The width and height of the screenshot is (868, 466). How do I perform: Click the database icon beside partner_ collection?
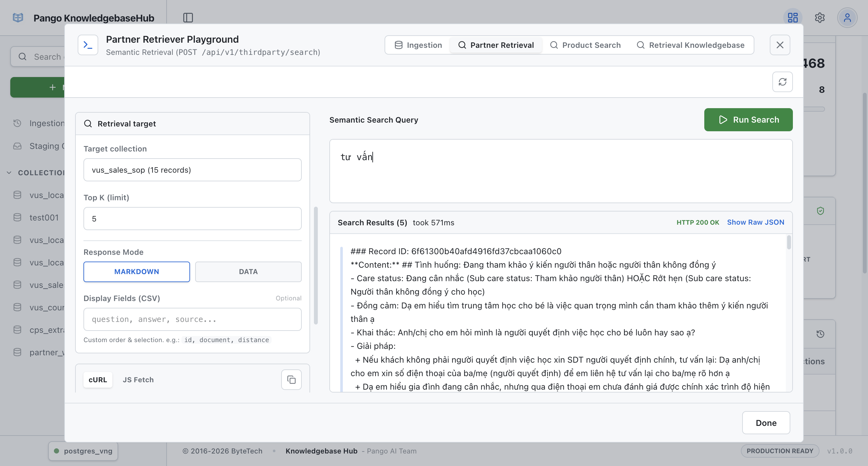[x=17, y=352]
